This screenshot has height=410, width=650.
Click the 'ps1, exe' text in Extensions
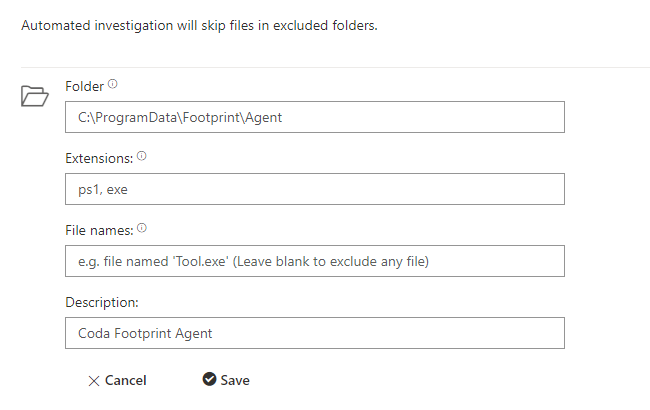tap(103, 189)
